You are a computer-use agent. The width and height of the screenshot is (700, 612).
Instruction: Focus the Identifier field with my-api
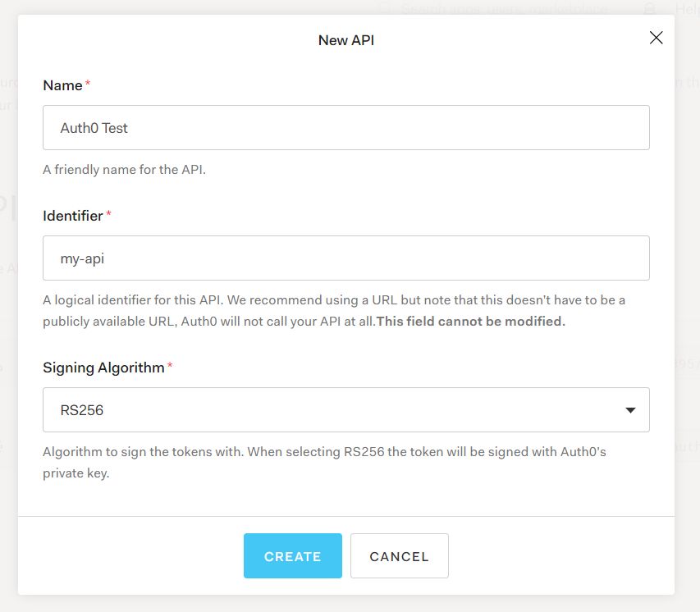click(x=345, y=258)
